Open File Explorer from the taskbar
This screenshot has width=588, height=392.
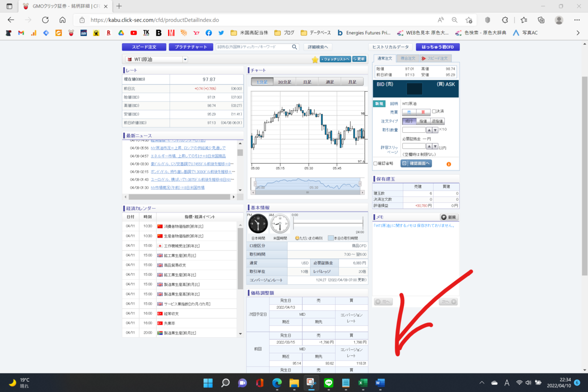294,383
